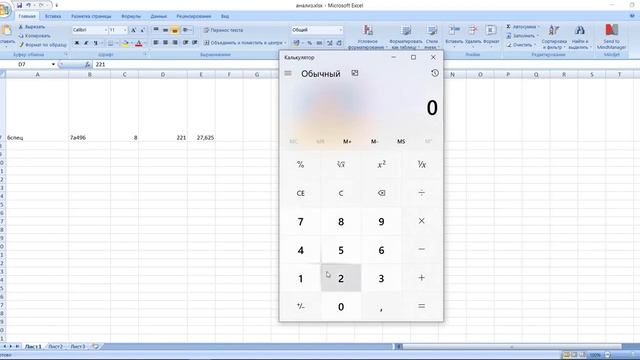Image resolution: width=640 pixels, height=360 pixels.
Task: Click the red font color icon
Action: click(x=139, y=43)
